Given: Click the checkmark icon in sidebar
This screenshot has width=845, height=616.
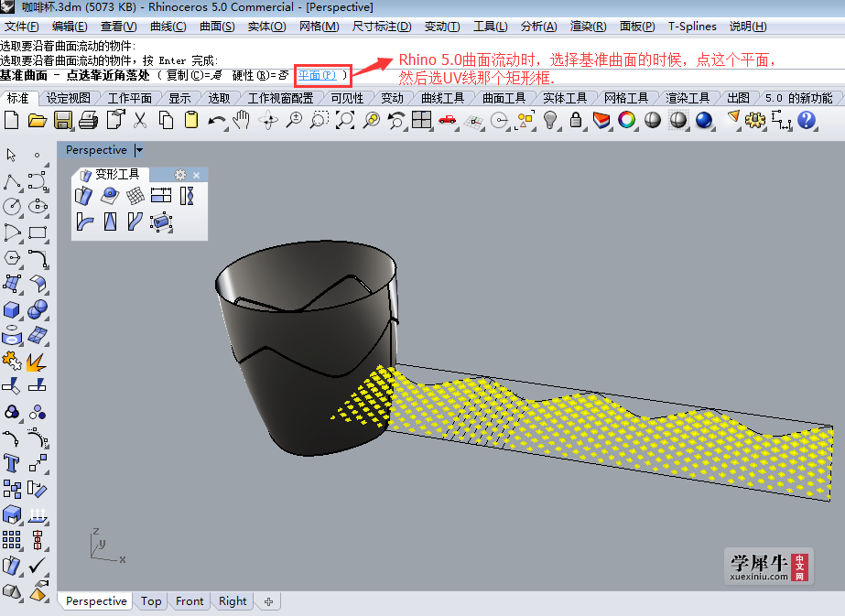Looking at the screenshot, I should [x=38, y=566].
